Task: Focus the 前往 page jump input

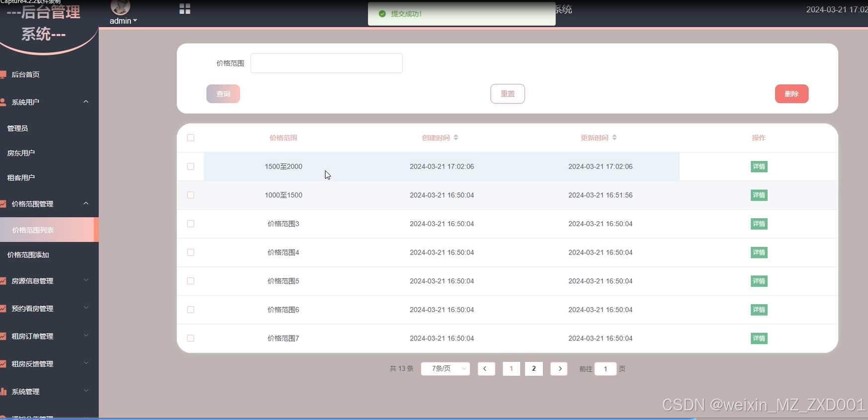Action: tap(605, 369)
